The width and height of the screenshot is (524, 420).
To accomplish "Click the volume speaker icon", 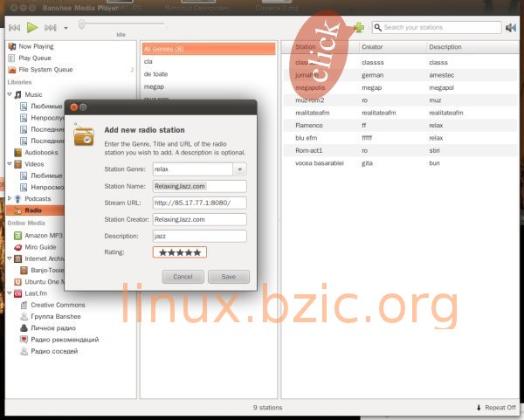I will click(x=511, y=28).
